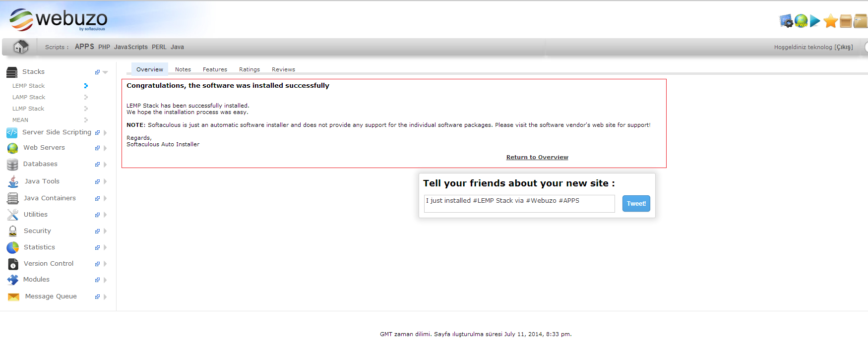Open the Reviews tab
Viewport: 868px width, 346px height.
coord(283,69)
